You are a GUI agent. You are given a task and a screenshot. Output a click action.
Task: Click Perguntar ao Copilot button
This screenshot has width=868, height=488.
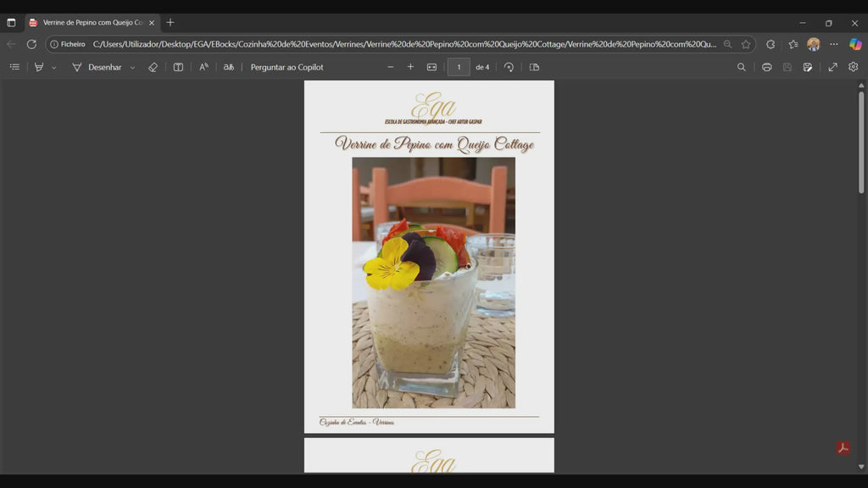coord(287,67)
